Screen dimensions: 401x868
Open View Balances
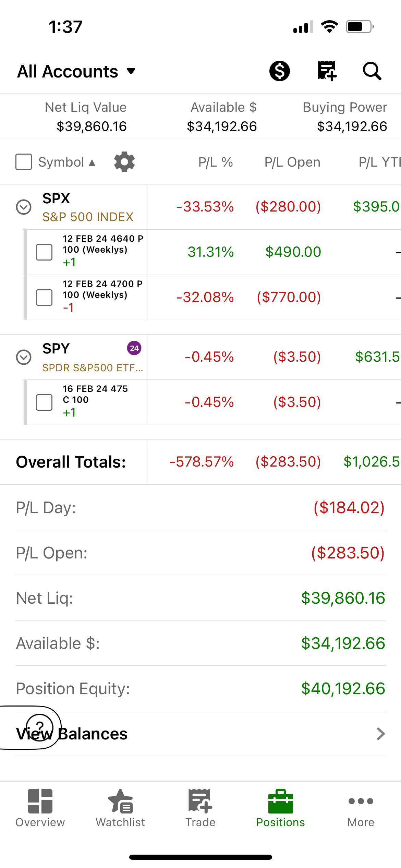(x=200, y=734)
